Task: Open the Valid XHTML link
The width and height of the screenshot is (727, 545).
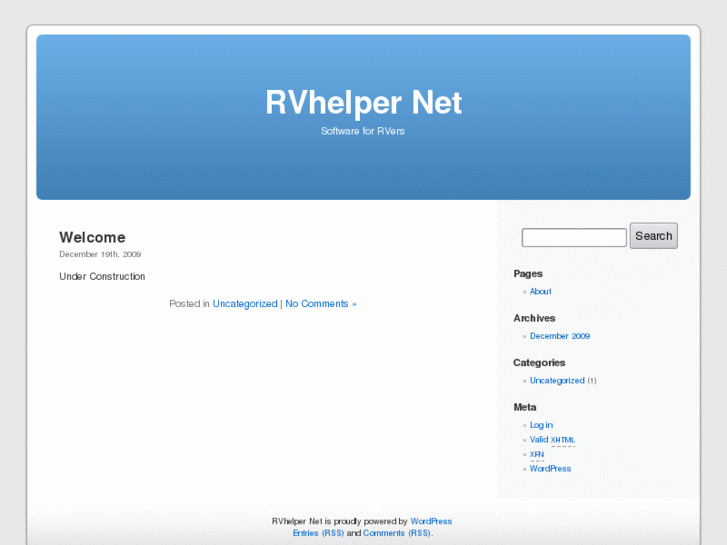Action: (553, 440)
